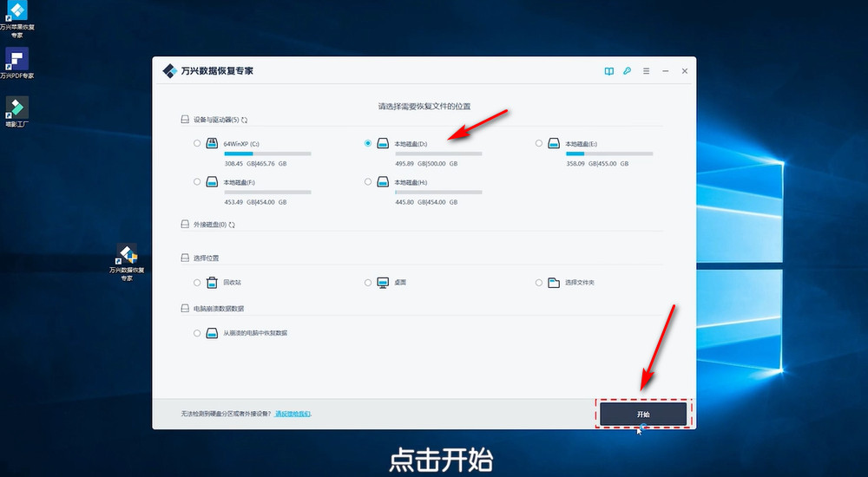Click the 电脑崩溃数据数据 section header icon
Viewport: 868px width, 477px height.
point(186,308)
